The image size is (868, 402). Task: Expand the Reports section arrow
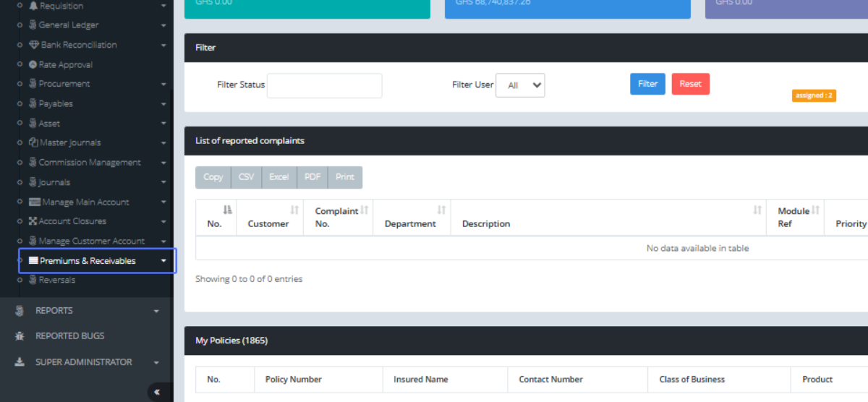[x=156, y=311]
